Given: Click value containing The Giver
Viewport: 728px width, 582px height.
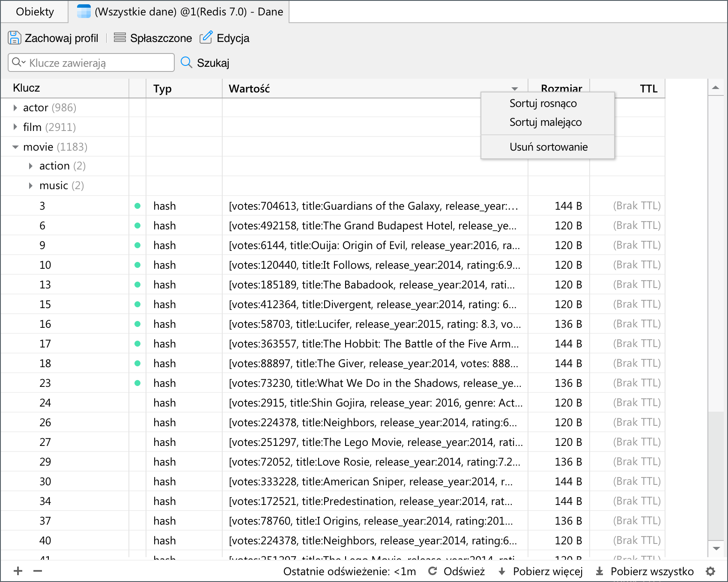Looking at the screenshot, I should click(375, 363).
